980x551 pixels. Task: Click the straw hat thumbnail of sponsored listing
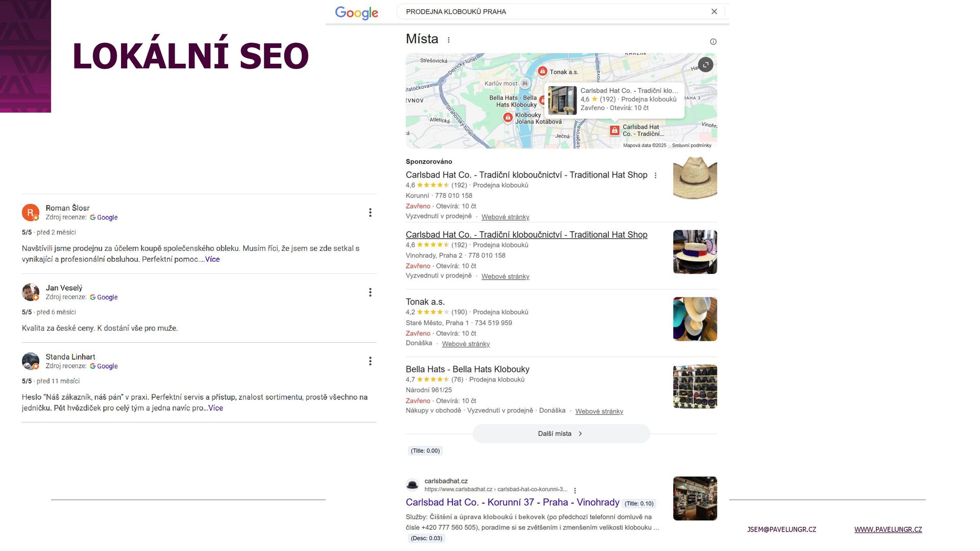pyautogui.click(x=695, y=178)
